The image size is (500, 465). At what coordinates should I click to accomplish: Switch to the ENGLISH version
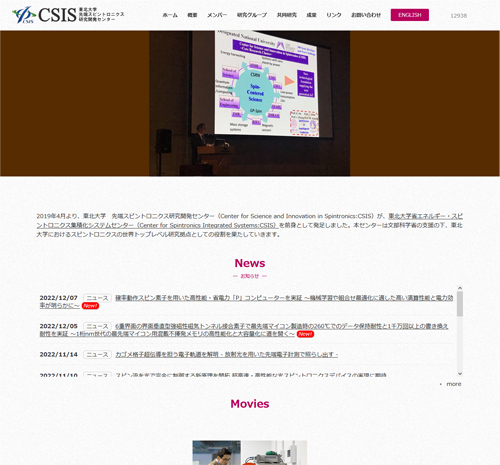click(x=410, y=15)
